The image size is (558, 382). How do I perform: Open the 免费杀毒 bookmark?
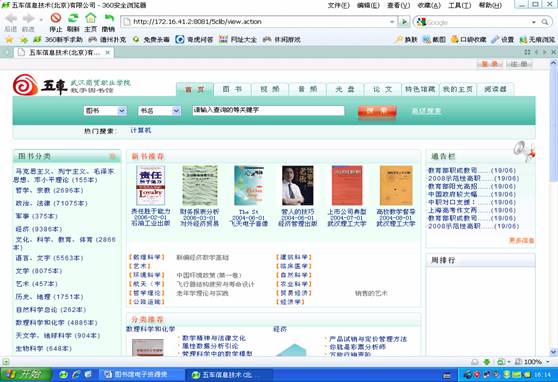click(x=151, y=40)
